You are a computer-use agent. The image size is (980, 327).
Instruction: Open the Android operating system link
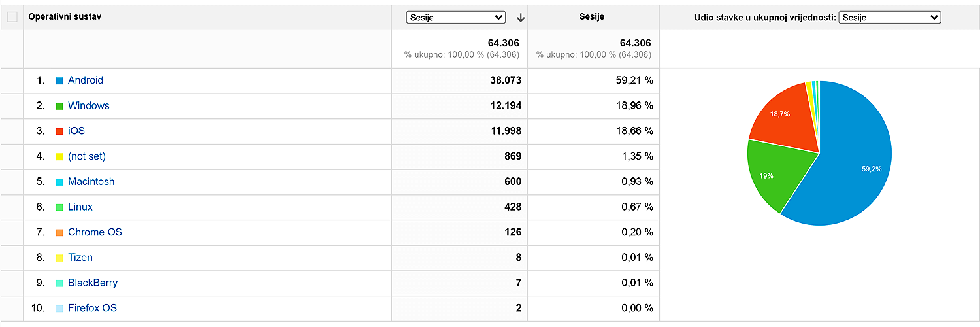[x=86, y=80]
